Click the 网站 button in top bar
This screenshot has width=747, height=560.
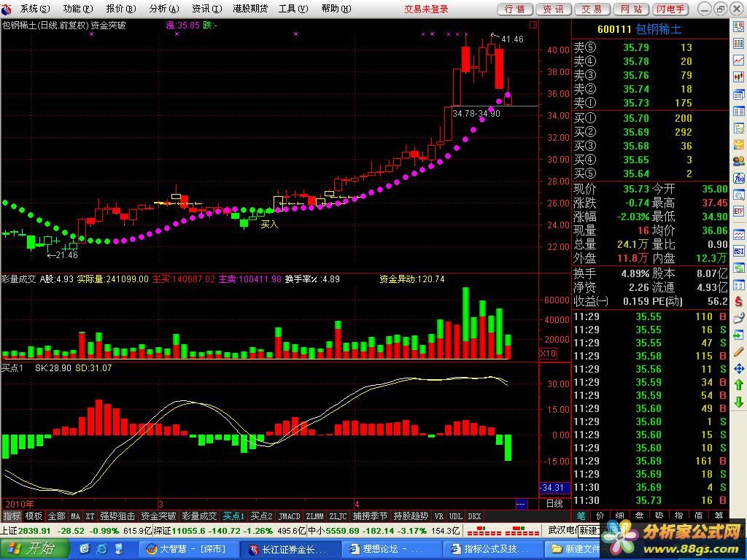click(631, 9)
